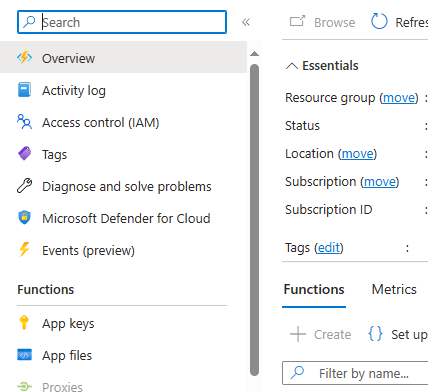The image size is (428, 392).
Task: Focus the Filter by name field
Action: [355, 373]
